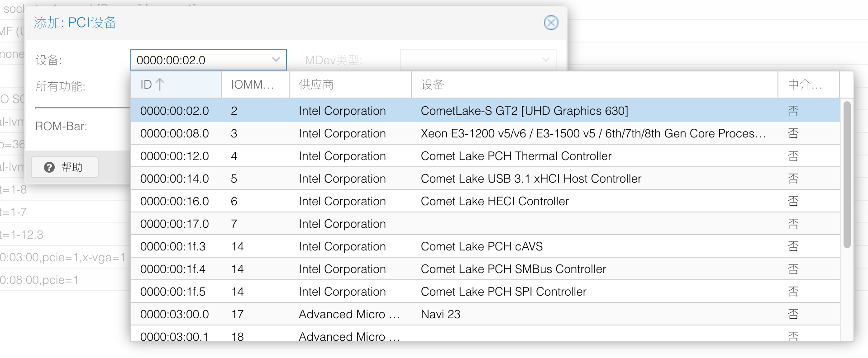
Task: Select device row 0000:00:14.0
Action: point(486,179)
